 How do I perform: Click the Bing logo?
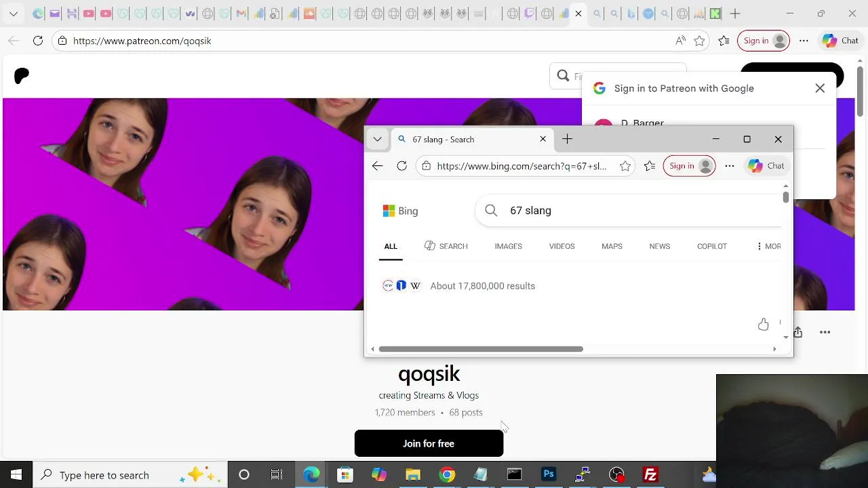click(x=400, y=211)
